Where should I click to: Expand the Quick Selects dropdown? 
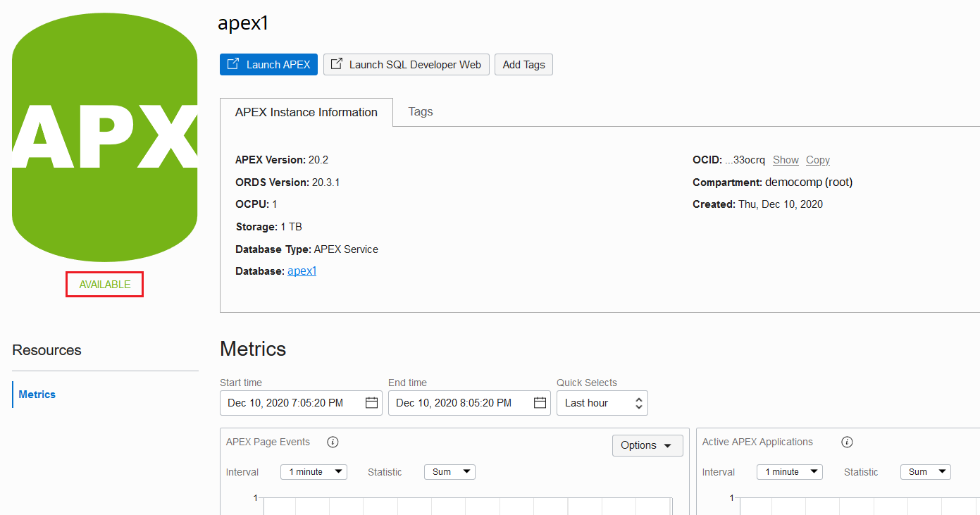point(602,403)
